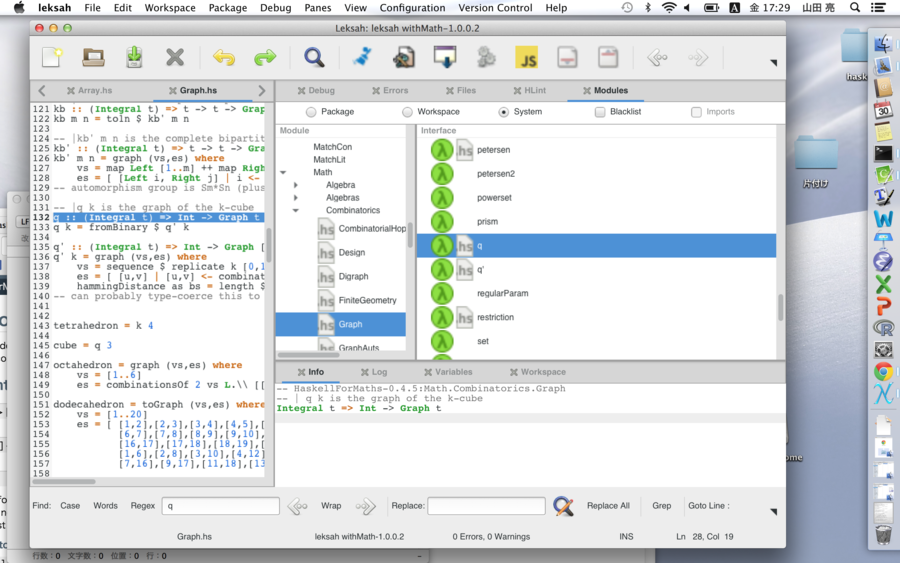Enable the Blacklist checkbox

pyautogui.click(x=600, y=112)
